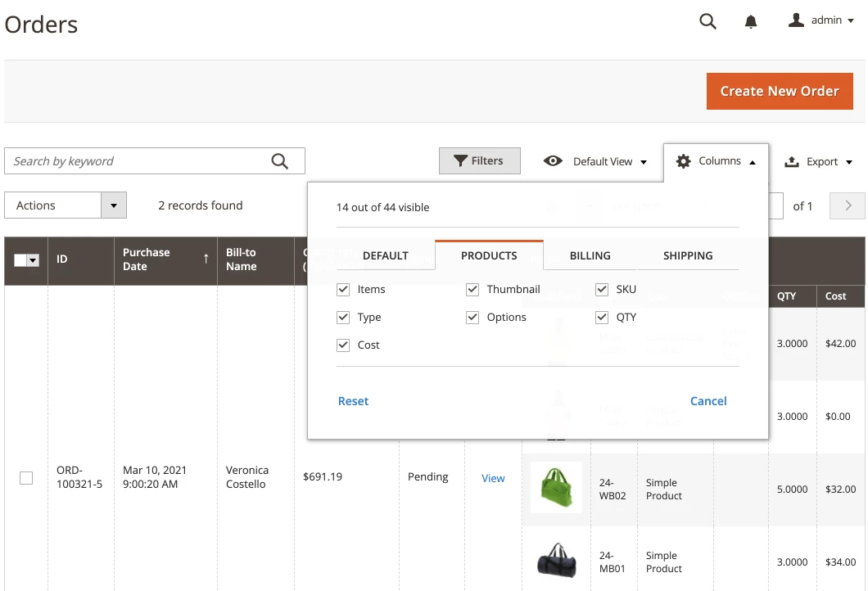
Task: Uncheck the Thumbnail column checkbox
Action: 472,289
